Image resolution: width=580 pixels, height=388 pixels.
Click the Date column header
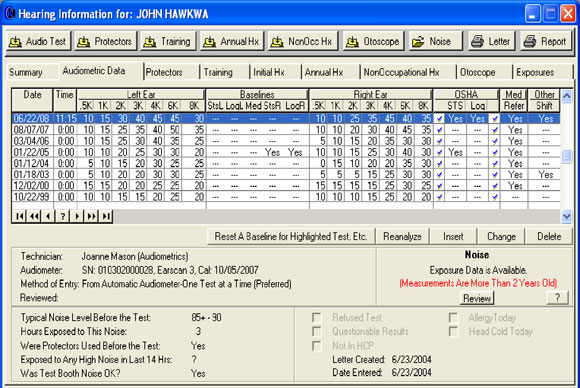32,100
